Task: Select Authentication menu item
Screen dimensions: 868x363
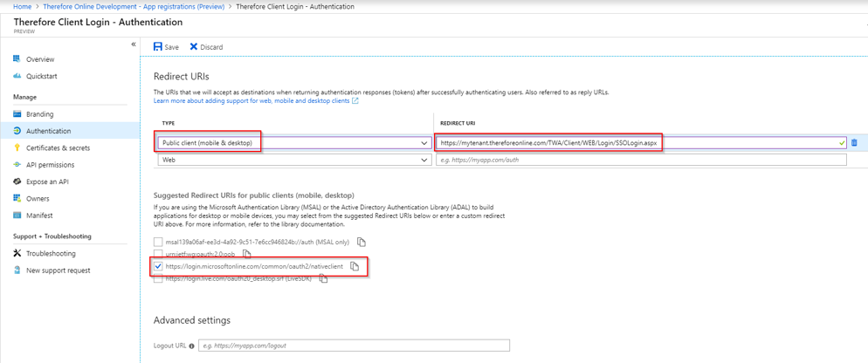Action: point(49,131)
